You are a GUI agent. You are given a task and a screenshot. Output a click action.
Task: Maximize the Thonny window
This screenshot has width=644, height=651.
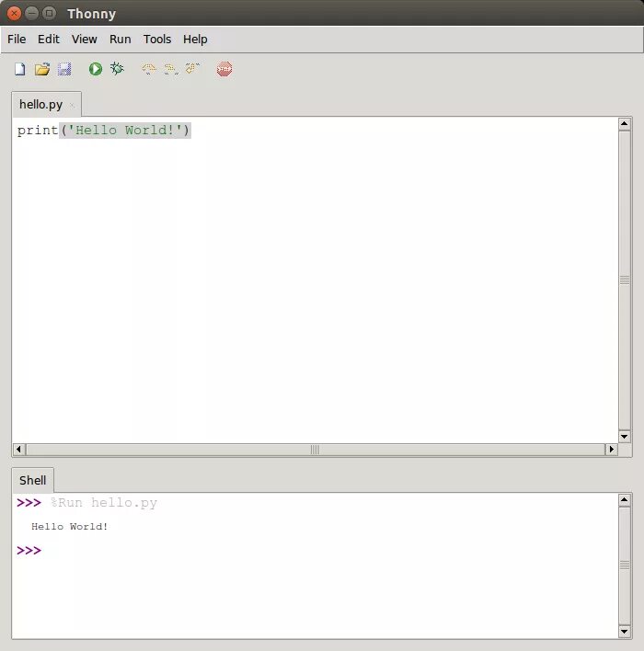pyautogui.click(x=49, y=13)
